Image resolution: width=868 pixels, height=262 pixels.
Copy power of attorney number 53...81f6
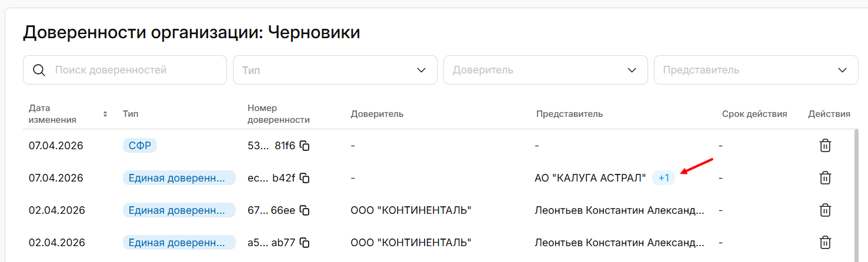pyautogui.click(x=305, y=146)
